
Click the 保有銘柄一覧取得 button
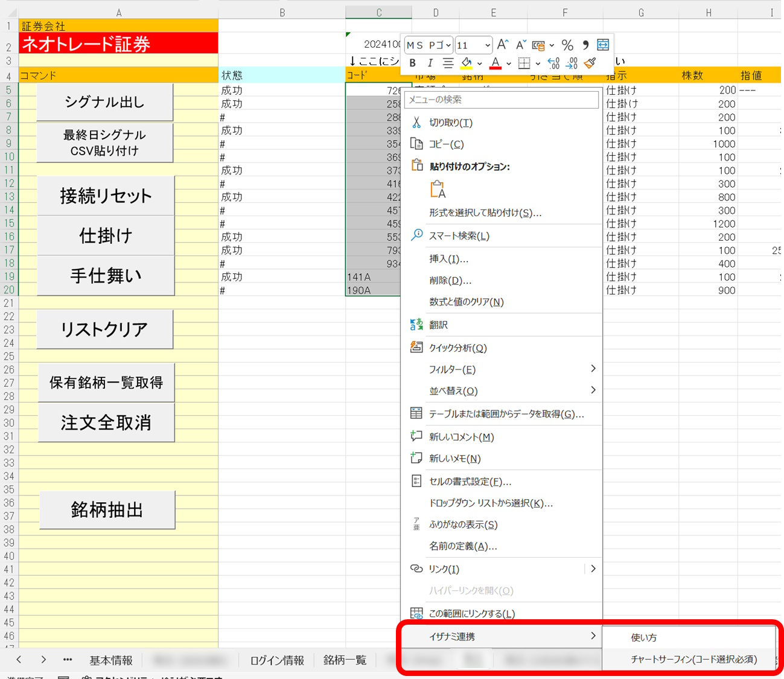tap(106, 383)
